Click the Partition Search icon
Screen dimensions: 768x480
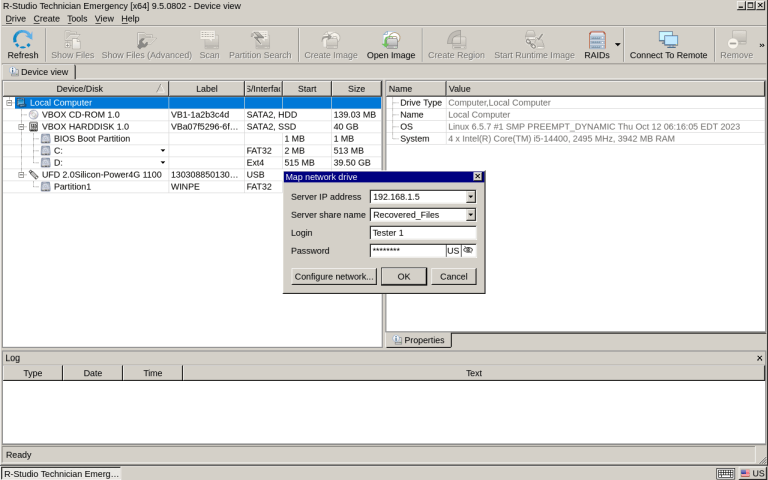click(260, 45)
